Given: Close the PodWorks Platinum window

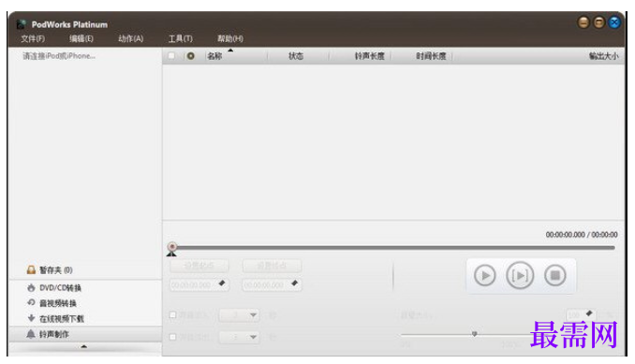Looking at the screenshot, I should pos(614,22).
